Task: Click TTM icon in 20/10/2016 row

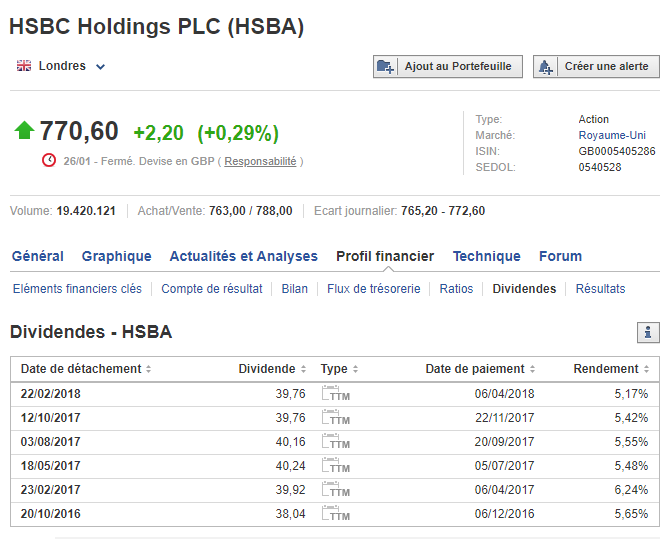Action: 336,513
